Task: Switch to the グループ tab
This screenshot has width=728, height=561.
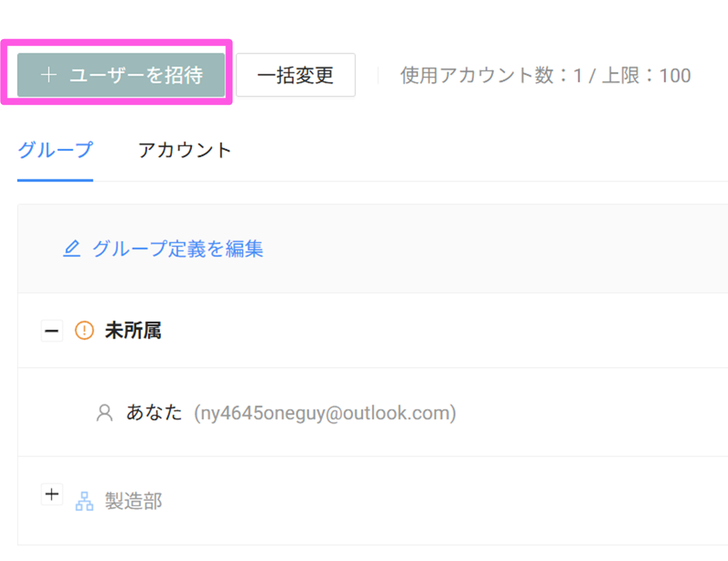Action: point(55,150)
